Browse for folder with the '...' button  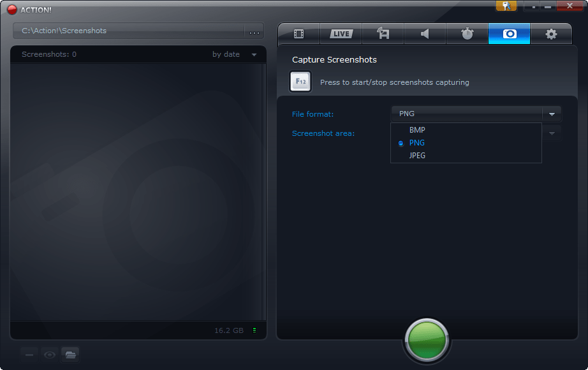(254, 31)
